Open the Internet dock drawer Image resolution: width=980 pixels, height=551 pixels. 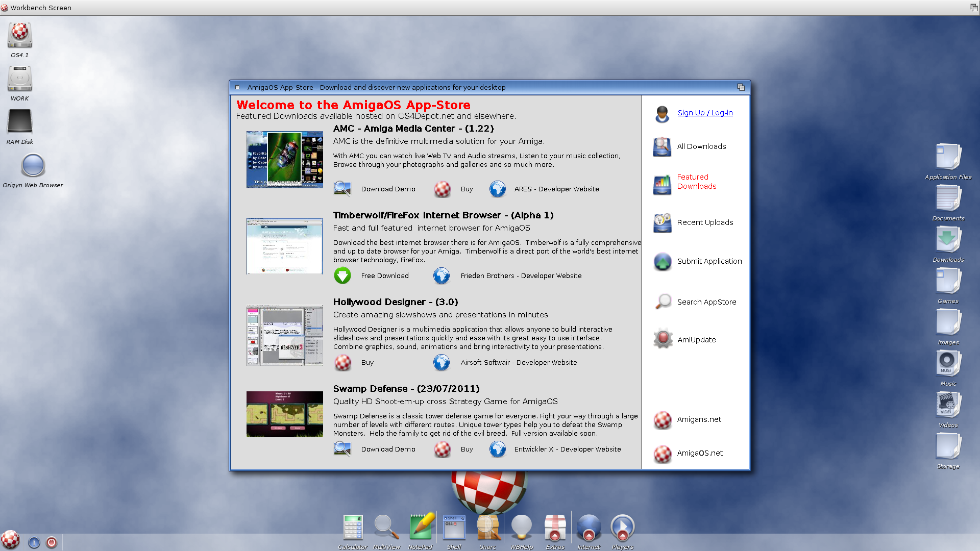[589, 528]
